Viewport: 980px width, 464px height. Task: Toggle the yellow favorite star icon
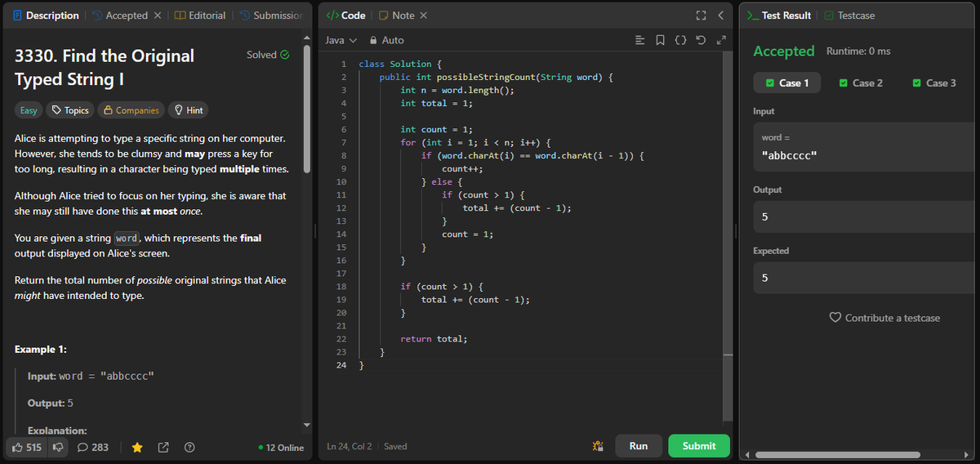pos(138,447)
